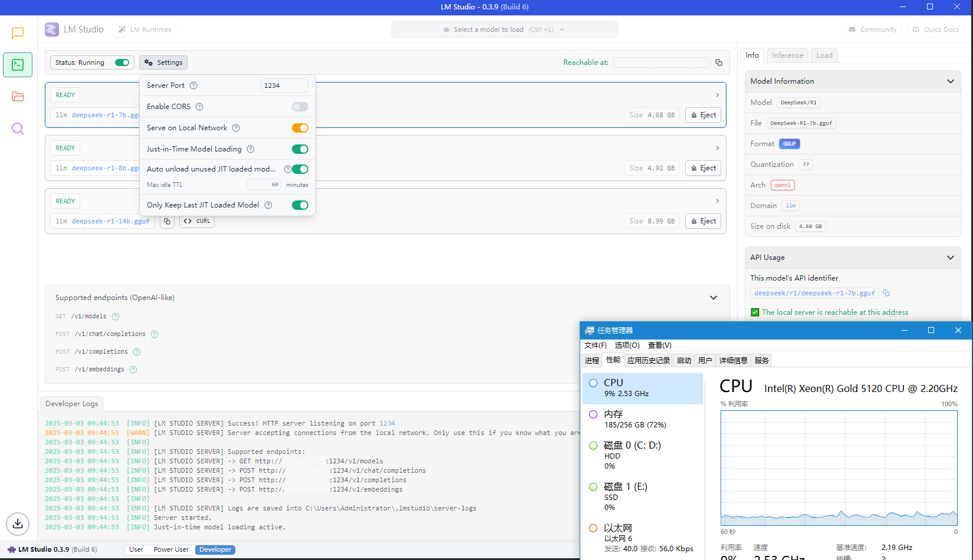Toggle Just-in-Time Model Loading

(300, 149)
